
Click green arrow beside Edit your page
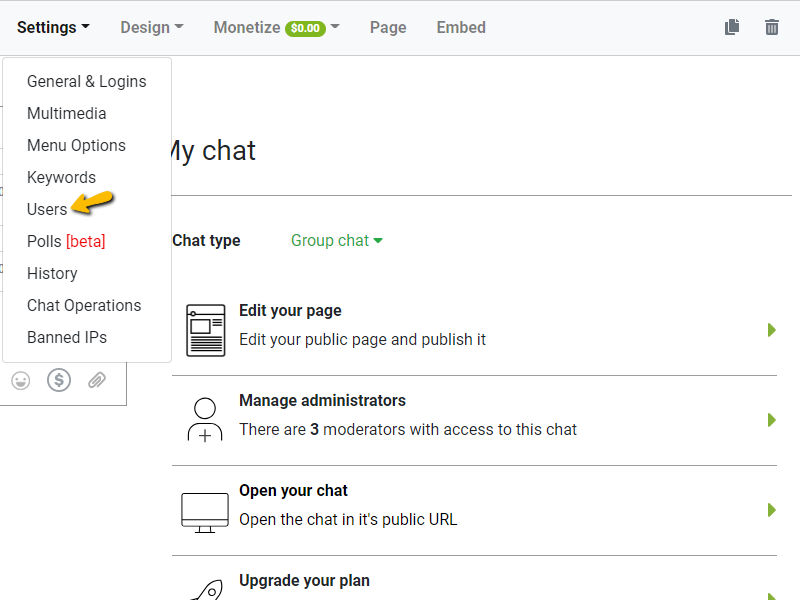point(771,330)
